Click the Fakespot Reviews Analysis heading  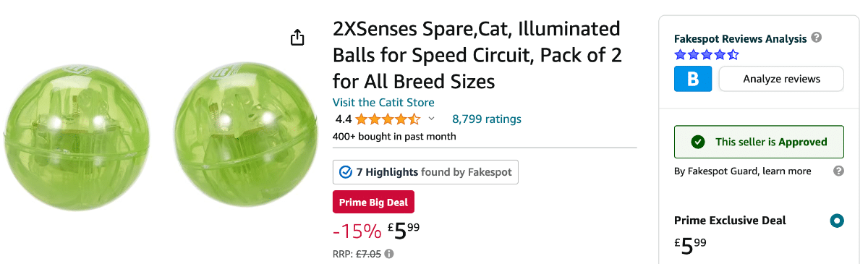pos(740,38)
